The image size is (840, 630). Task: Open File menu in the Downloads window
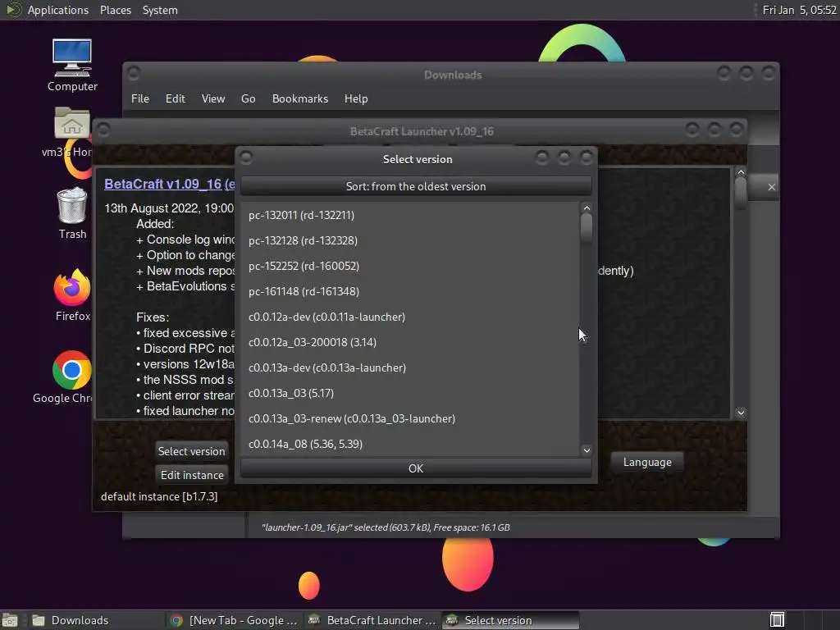tap(139, 98)
